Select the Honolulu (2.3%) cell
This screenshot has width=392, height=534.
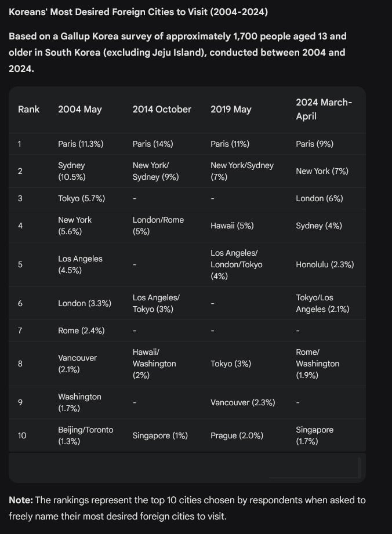tap(325, 264)
